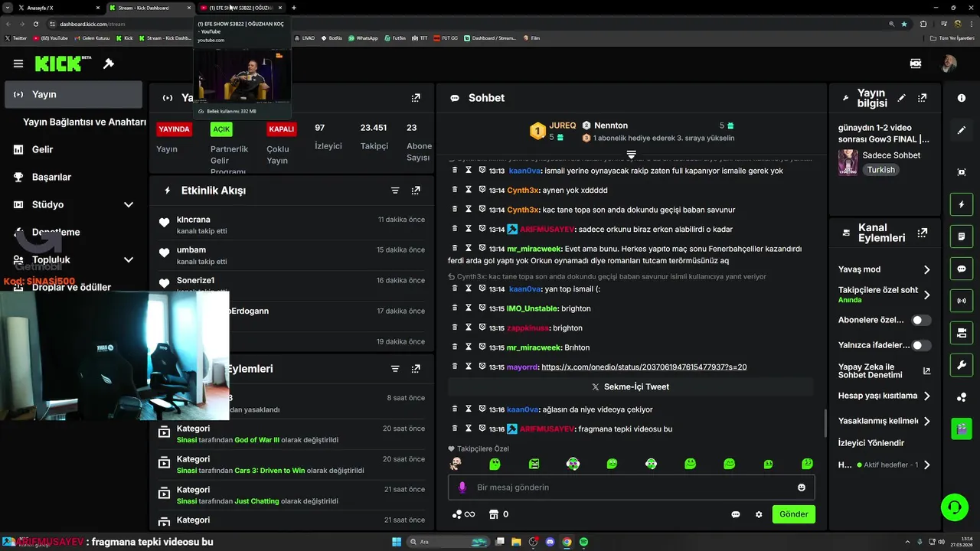
Task: Click the KAPALI multistream badge
Action: point(281,129)
